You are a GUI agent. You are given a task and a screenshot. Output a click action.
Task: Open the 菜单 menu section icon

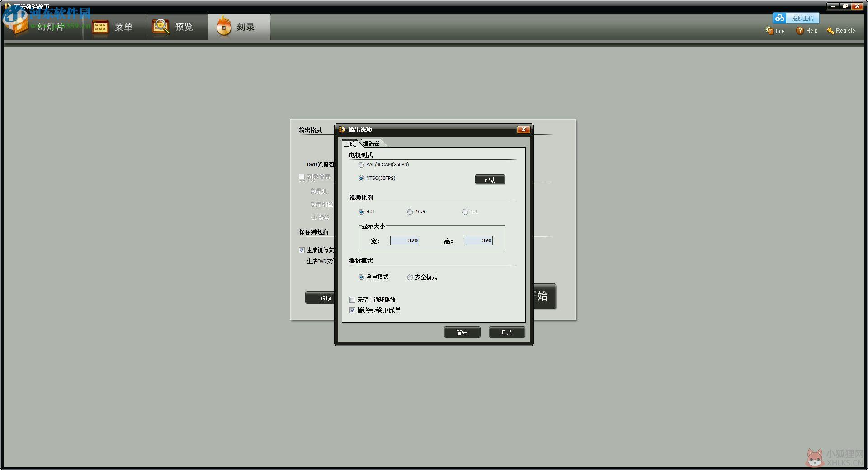pyautogui.click(x=100, y=27)
